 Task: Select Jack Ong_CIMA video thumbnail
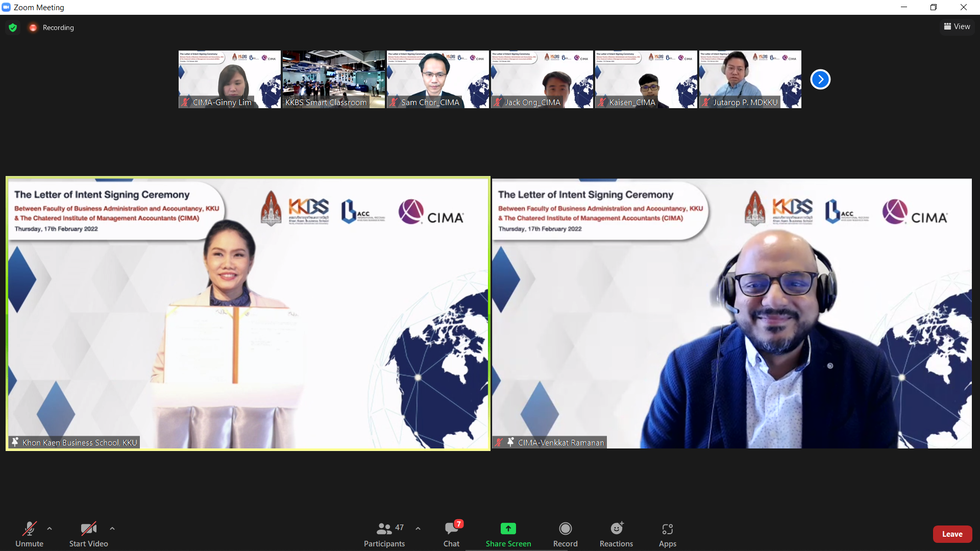(x=542, y=79)
